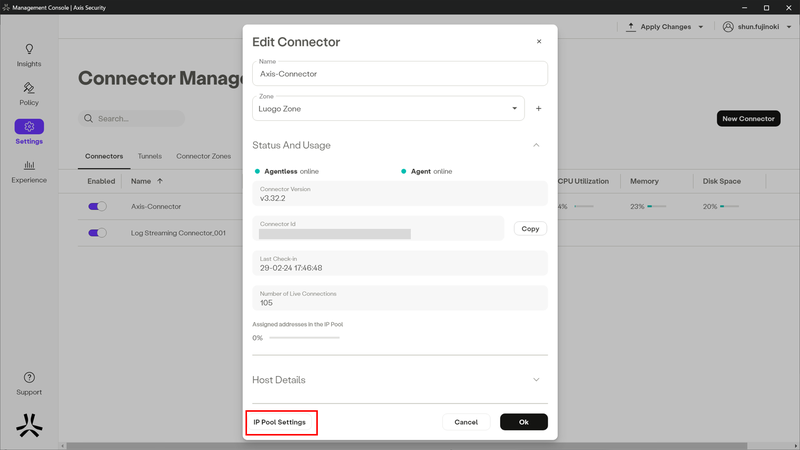Click the Name column sort arrow
This screenshot has height=450, width=800.
(x=160, y=181)
